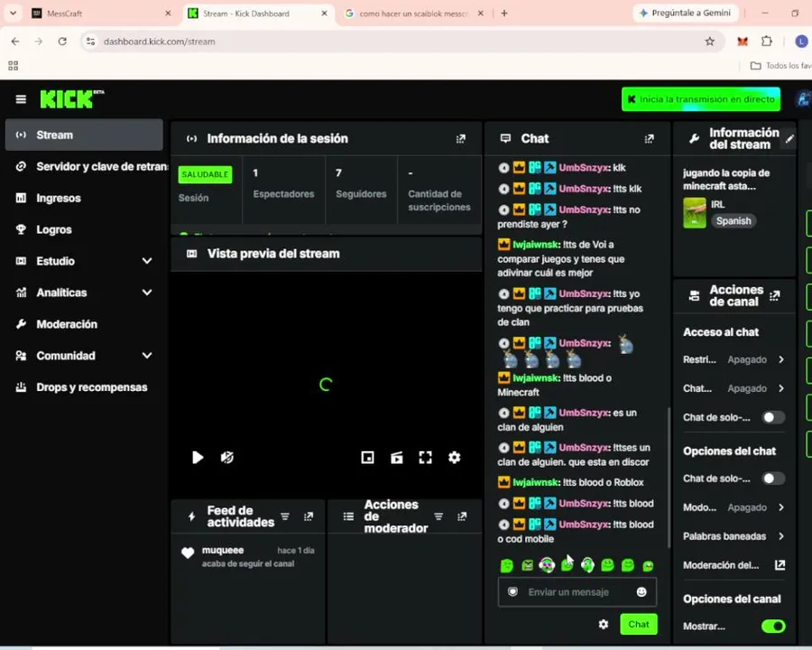Open the emoji picker in the message box
Screen dimensions: 812x650
(641, 592)
